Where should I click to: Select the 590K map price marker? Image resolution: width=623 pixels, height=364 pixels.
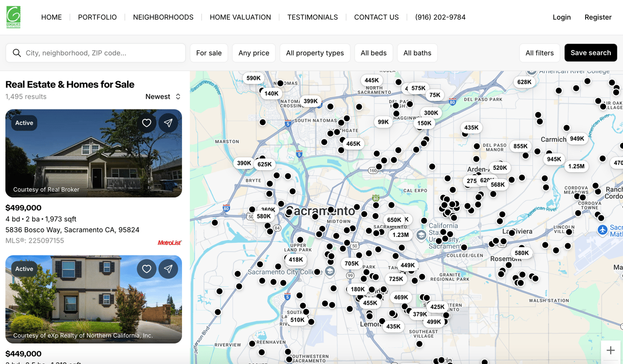pyautogui.click(x=254, y=78)
